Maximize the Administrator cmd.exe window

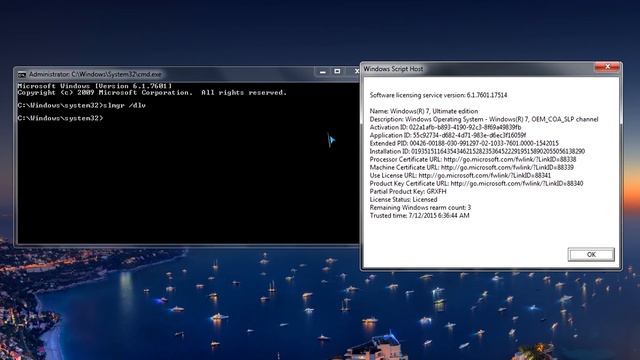click(337, 71)
